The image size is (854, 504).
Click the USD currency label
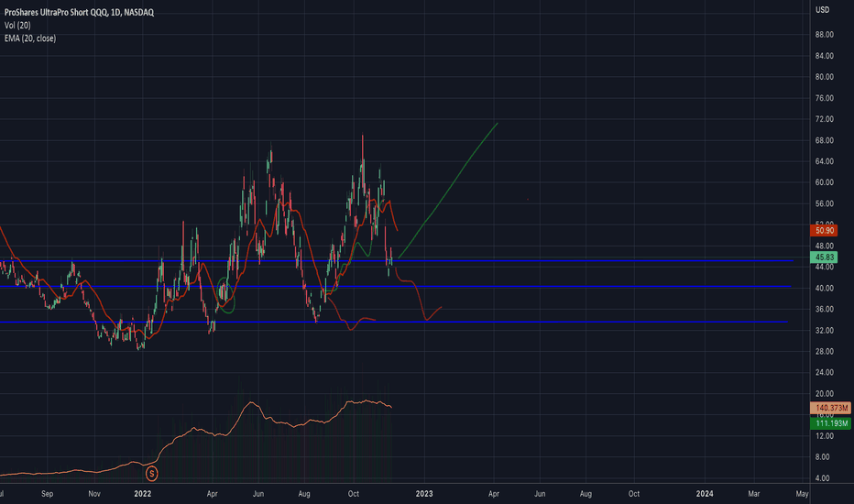coord(823,10)
